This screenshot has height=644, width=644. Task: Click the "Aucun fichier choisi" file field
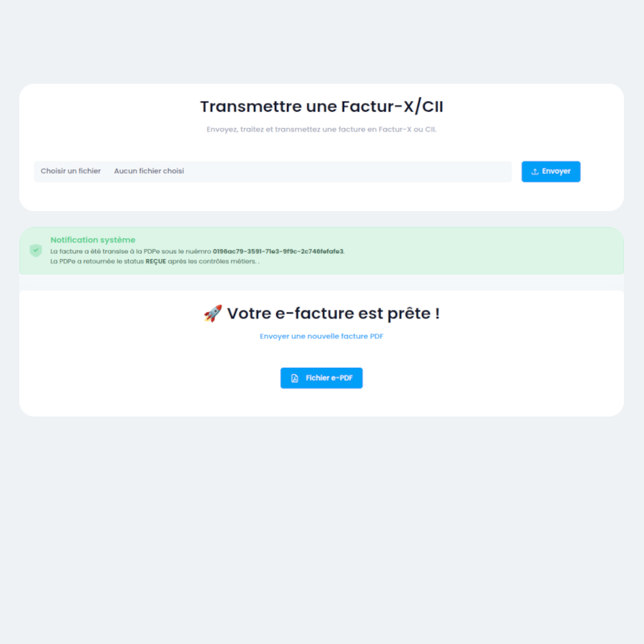click(x=149, y=172)
